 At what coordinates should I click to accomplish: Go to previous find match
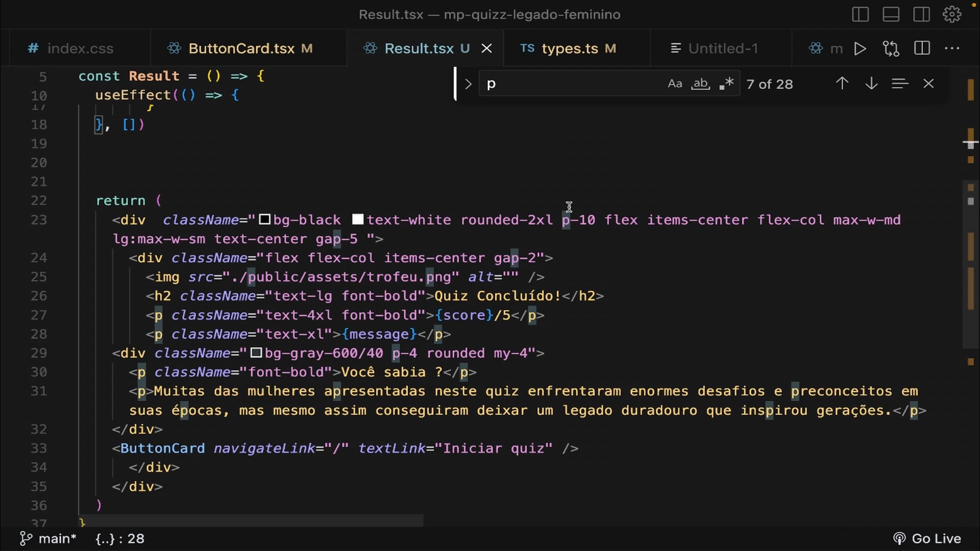[842, 84]
